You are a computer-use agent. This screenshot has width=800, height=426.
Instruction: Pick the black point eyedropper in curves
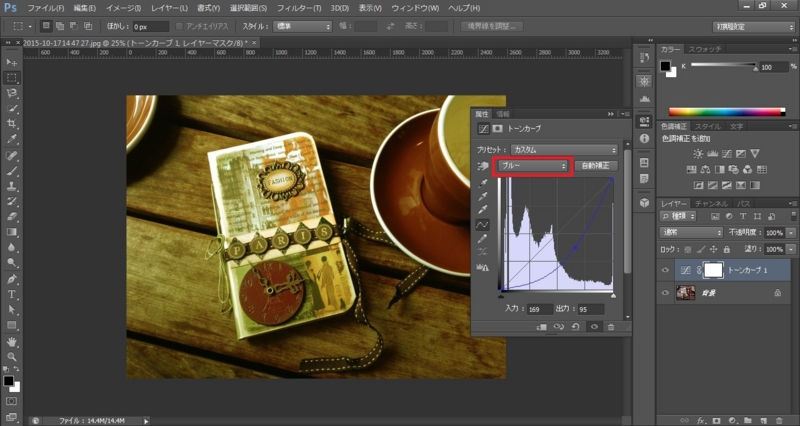[482, 183]
